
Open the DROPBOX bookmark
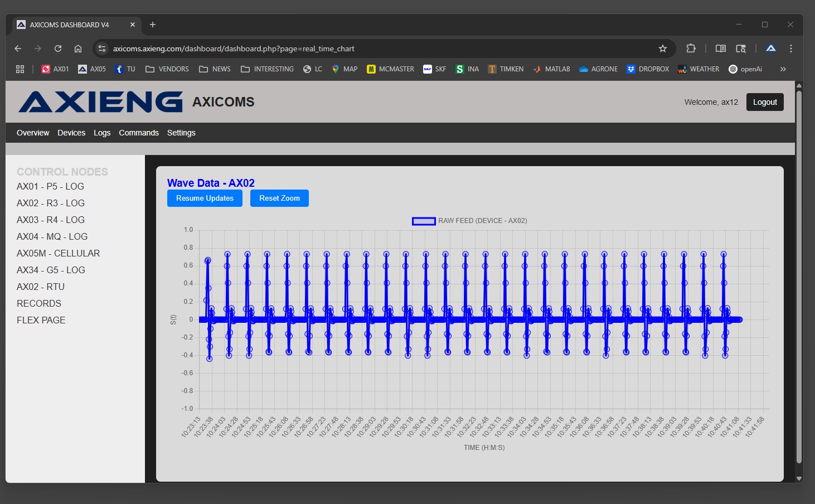click(x=647, y=69)
